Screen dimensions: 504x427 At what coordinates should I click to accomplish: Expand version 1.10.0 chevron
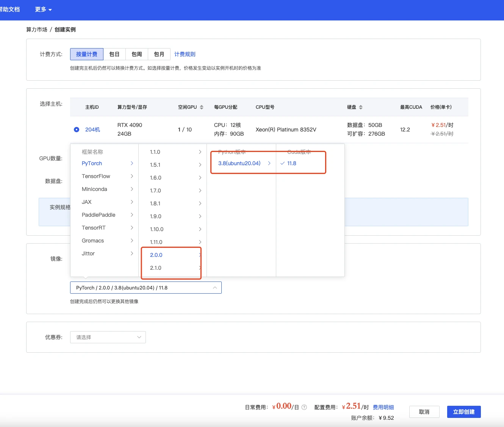coord(200,229)
